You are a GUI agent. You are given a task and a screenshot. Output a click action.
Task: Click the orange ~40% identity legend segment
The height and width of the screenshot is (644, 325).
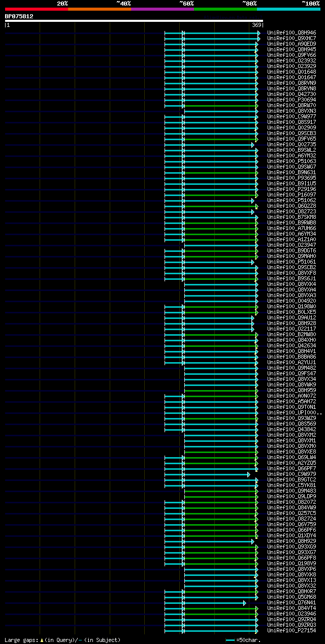click(x=100, y=9)
